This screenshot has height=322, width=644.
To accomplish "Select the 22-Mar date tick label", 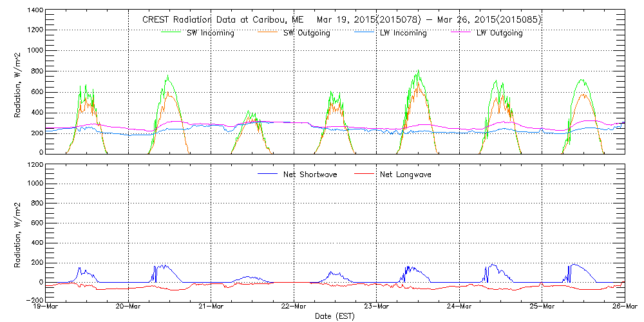I will tap(294, 307).
